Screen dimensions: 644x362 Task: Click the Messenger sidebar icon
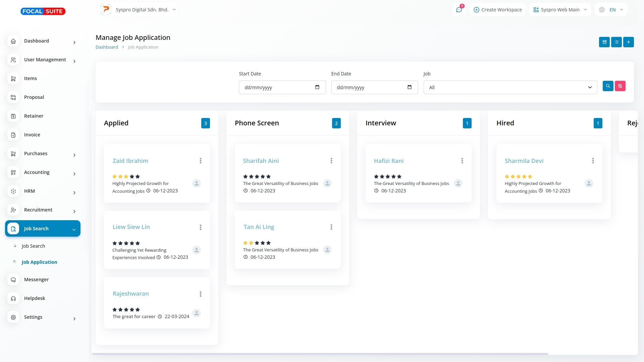13,280
